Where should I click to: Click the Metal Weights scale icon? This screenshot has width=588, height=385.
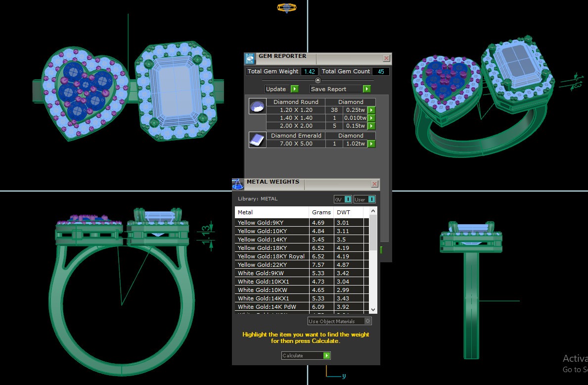point(238,184)
